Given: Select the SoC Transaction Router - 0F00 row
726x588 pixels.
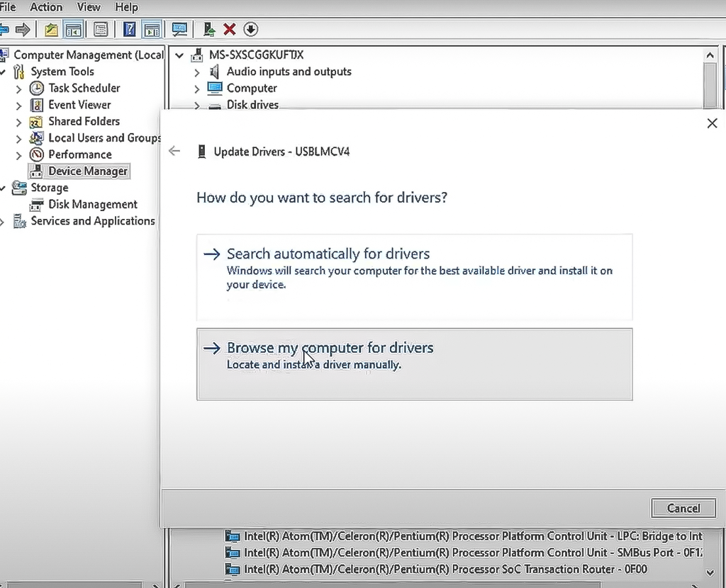Looking at the screenshot, I should tap(436, 569).
